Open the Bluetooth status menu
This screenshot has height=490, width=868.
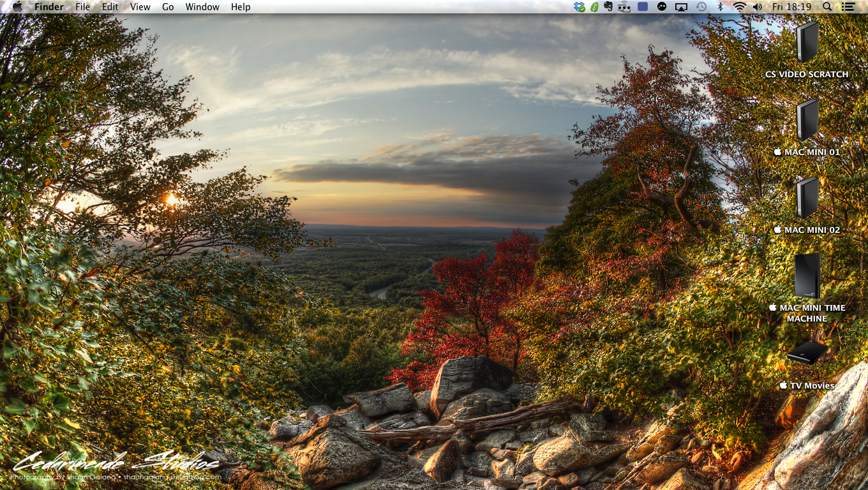click(721, 7)
